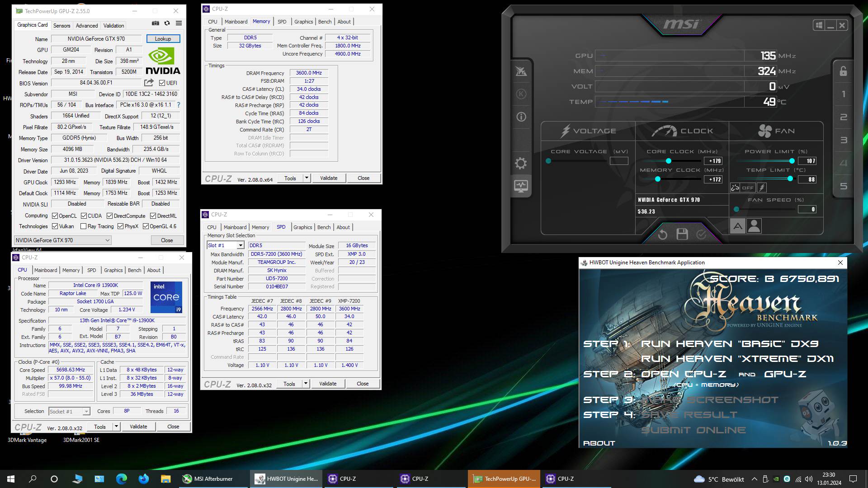Select Afterburner profile slot 1
This screenshot has width=868, height=488.
click(x=843, y=94)
